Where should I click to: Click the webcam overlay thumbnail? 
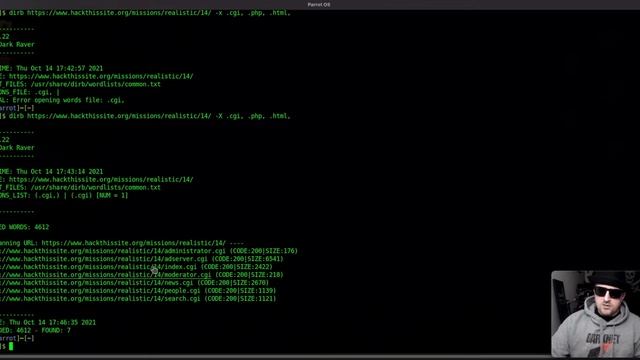pyautogui.click(x=596, y=314)
